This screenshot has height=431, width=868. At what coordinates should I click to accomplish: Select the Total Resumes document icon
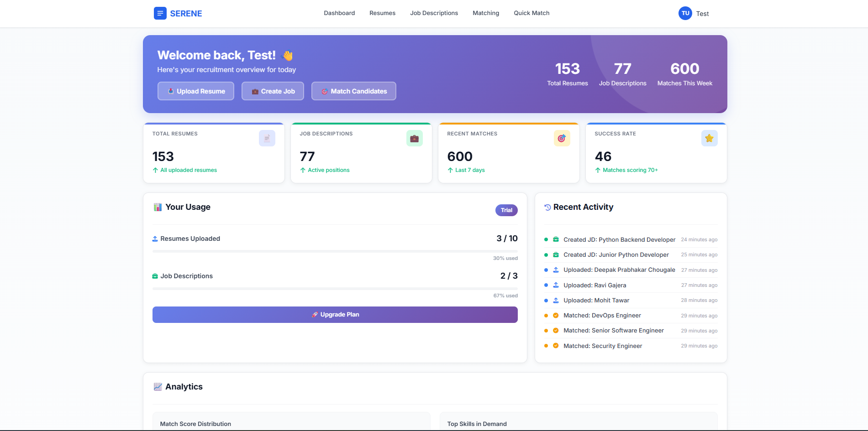pos(267,138)
